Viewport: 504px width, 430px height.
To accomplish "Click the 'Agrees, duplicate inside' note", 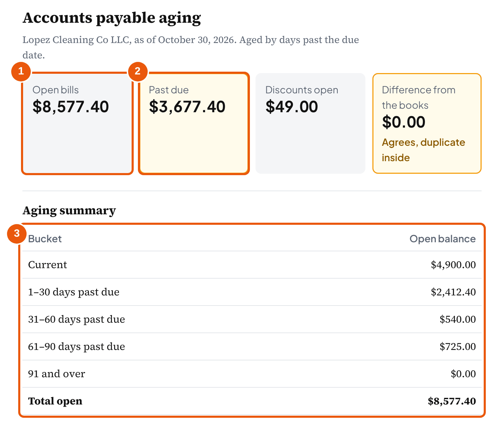I will 423,150.
